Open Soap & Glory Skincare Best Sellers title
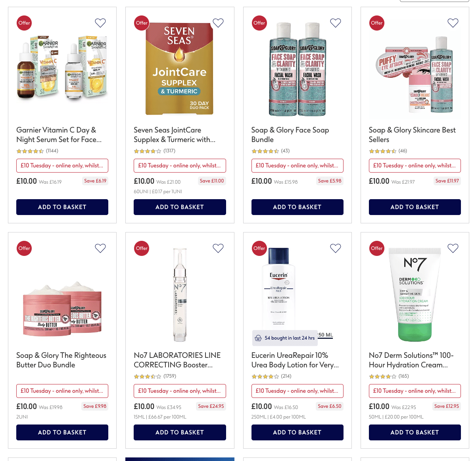 coord(412,135)
